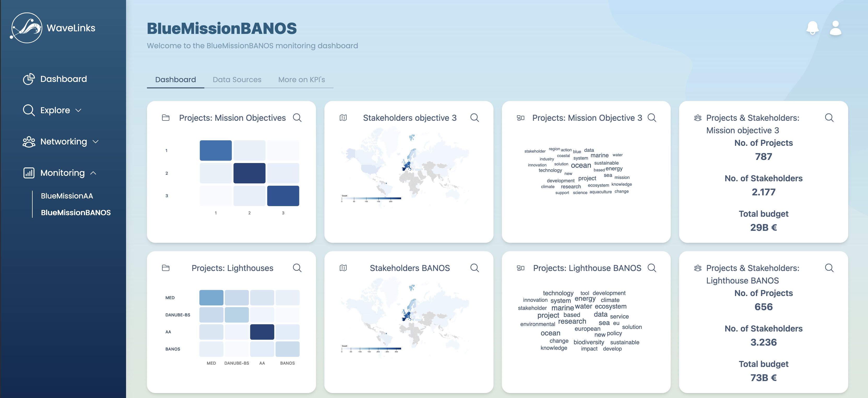Click DANUBE-BS diagonal Lighthouses heatmap cell

[x=236, y=315]
